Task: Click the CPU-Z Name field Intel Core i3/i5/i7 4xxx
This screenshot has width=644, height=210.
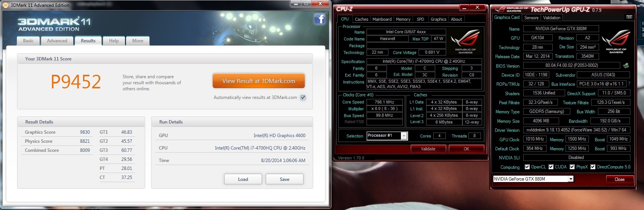Action: pos(406,32)
